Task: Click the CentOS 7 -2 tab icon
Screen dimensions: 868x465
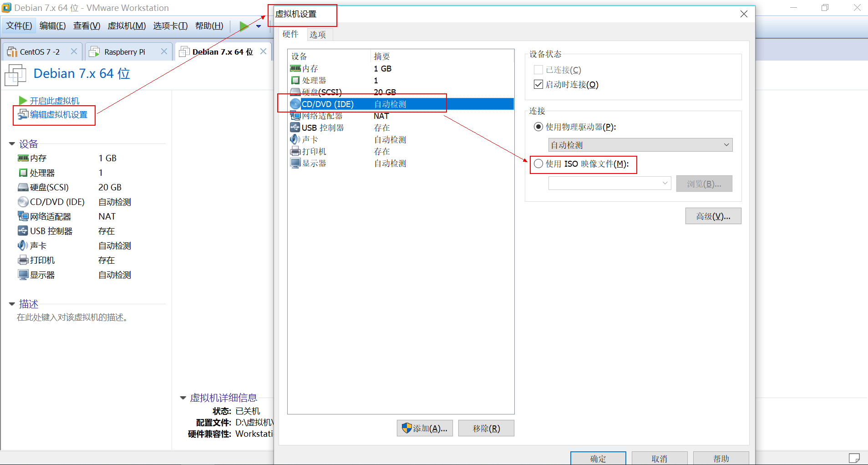Action: 12,52
